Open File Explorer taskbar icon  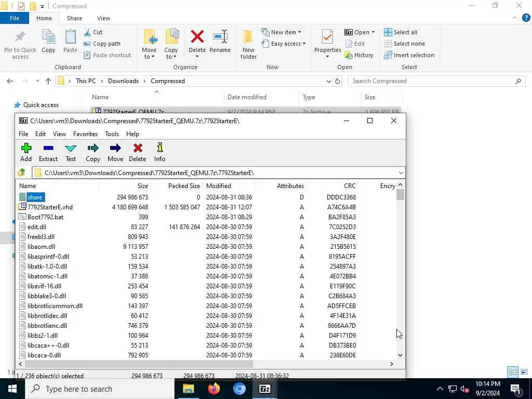pyautogui.click(x=188, y=389)
